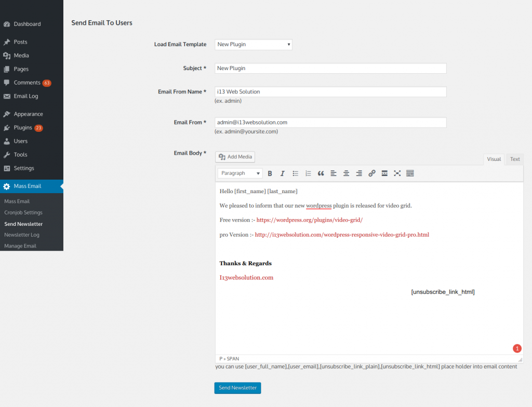Screen dimensions: 532x407
Task: Toggle the extra toolbar row
Action: click(410, 173)
